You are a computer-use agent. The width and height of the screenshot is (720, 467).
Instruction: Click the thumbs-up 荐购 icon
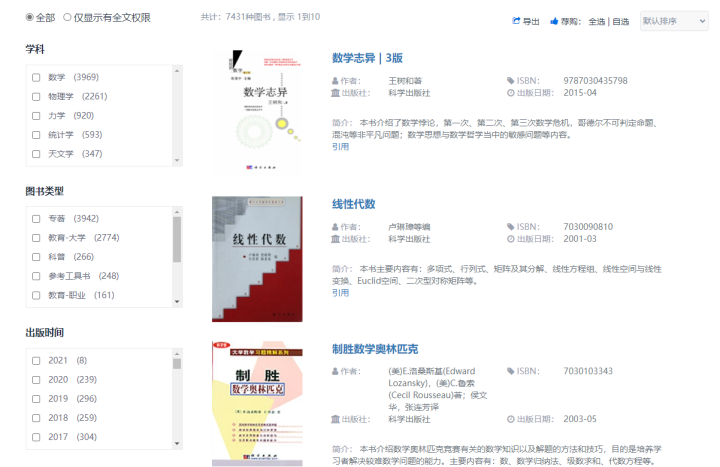(554, 21)
